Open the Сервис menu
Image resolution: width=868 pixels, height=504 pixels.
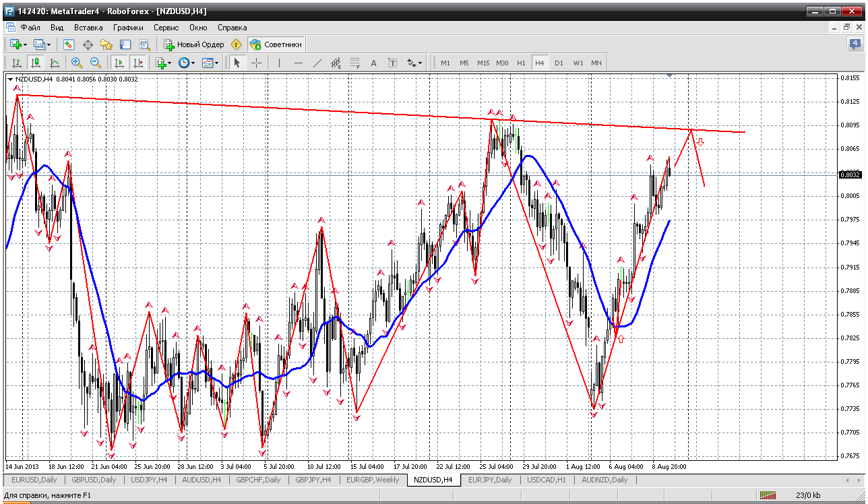point(166,28)
